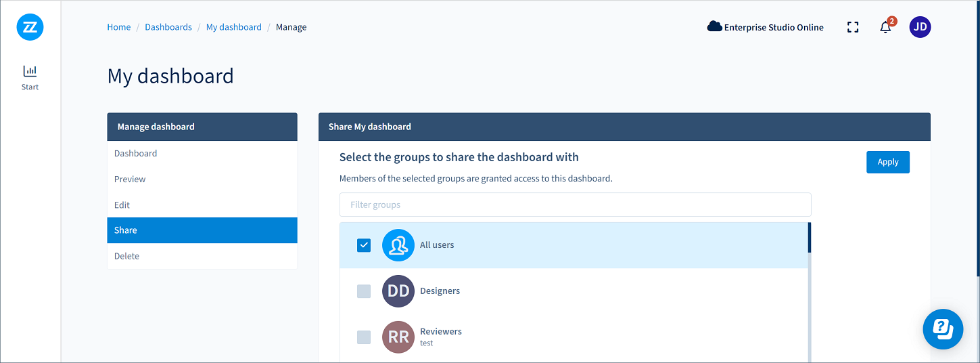Open the help chat bubble icon

tap(943, 329)
